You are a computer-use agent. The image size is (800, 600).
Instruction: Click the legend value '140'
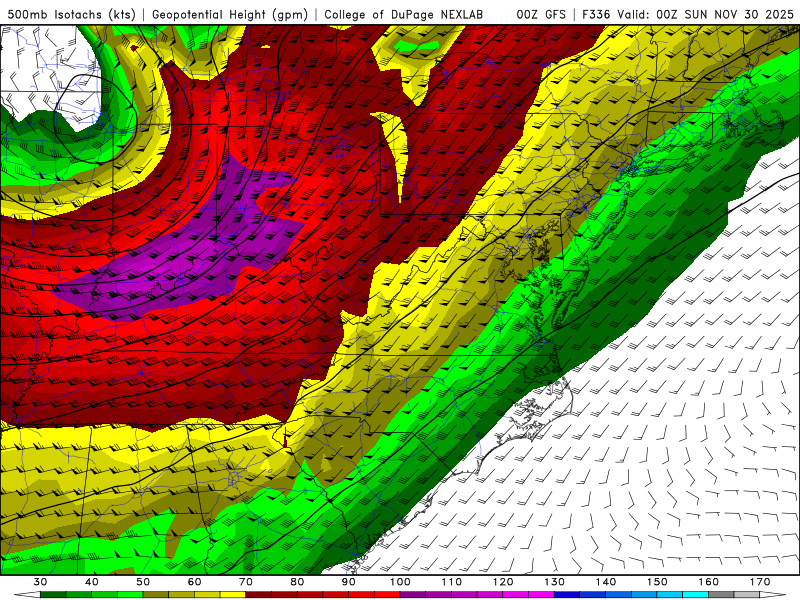(606, 582)
